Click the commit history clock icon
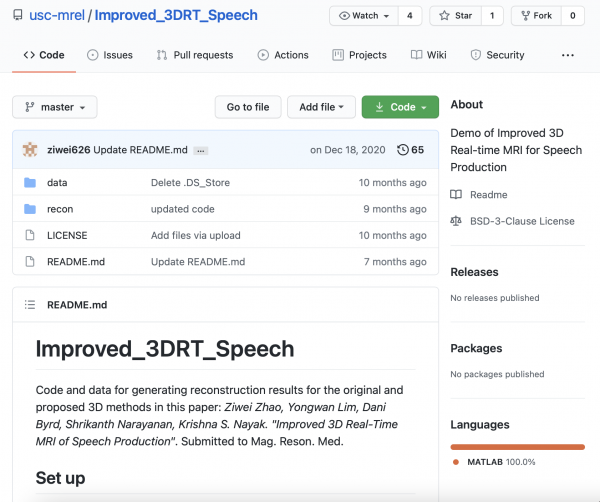Image resolution: width=600 pixels, height=502 pixels. click(x=402, y=150)
